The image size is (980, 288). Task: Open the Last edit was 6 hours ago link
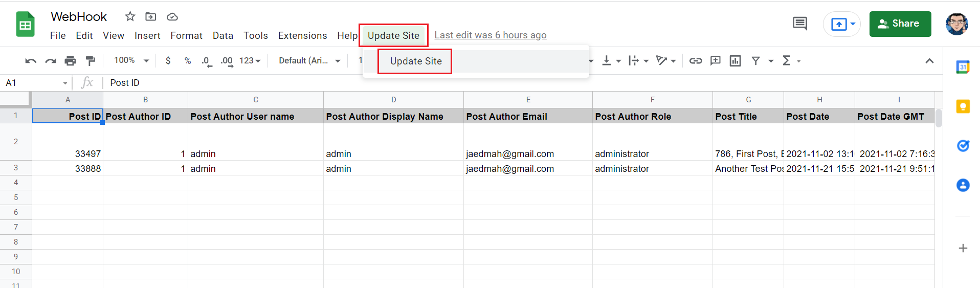click(x=491, y=35)
